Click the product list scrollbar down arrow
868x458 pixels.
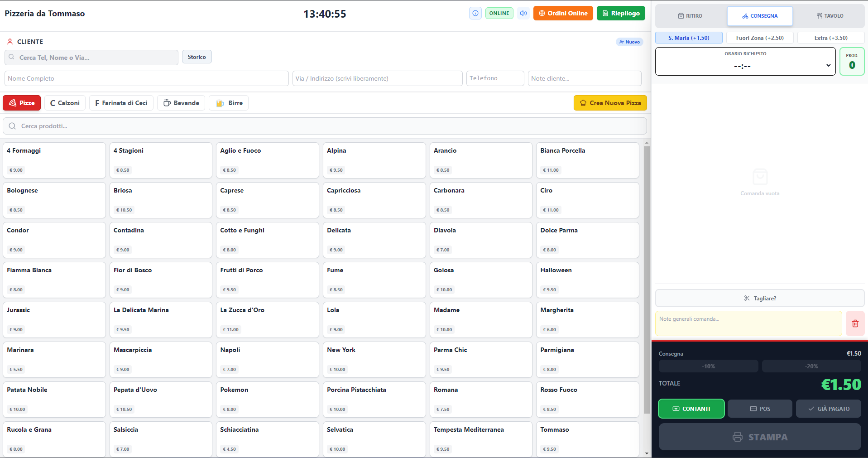[x=647, y=453]
